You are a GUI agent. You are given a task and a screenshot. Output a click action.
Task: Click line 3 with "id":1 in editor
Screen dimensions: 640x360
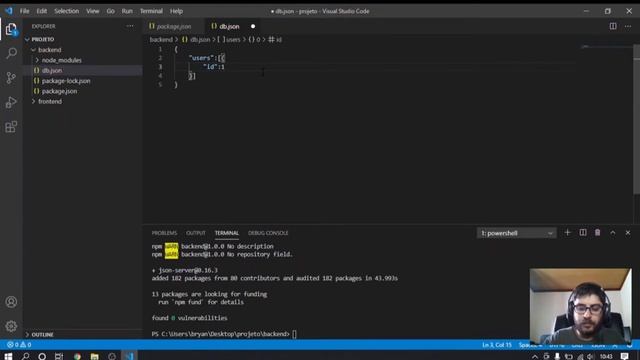point(214,67)
